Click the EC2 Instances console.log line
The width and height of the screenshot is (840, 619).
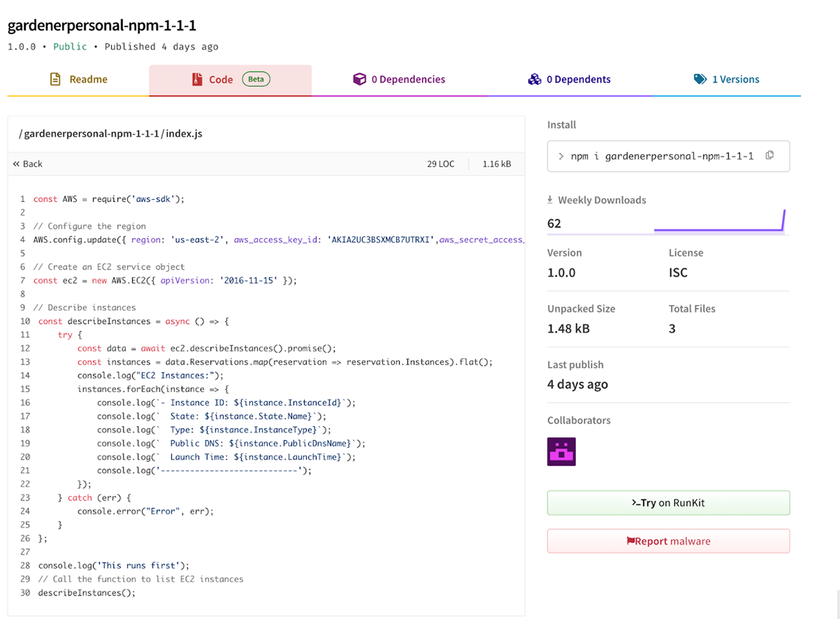(150, 376)
